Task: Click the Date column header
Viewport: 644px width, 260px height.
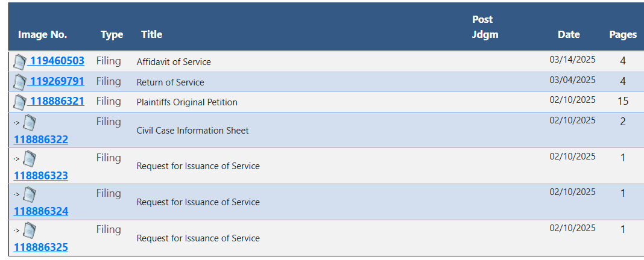Action: (x=569, y=34)
